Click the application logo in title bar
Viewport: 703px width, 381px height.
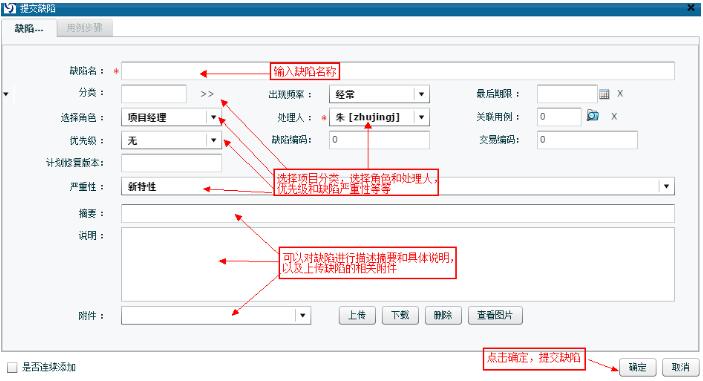9,8
